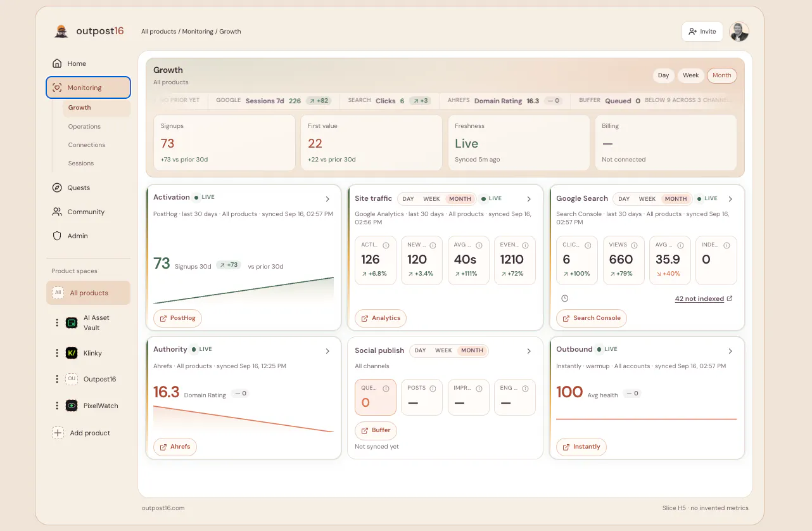Click the info icon on the 35.9 tile
812x531 pixels.
click(x=680, y=245)
